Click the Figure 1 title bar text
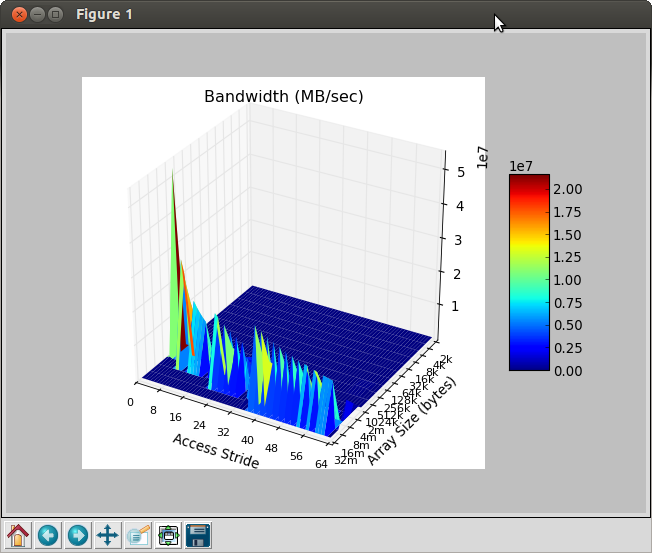Viewport: 652px width, 553px height. (103, 14)
